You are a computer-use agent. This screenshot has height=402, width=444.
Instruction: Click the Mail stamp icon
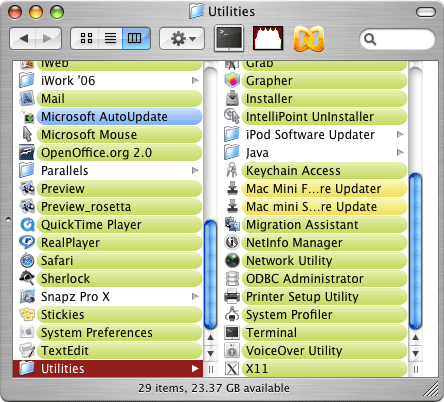pos(27,98)
